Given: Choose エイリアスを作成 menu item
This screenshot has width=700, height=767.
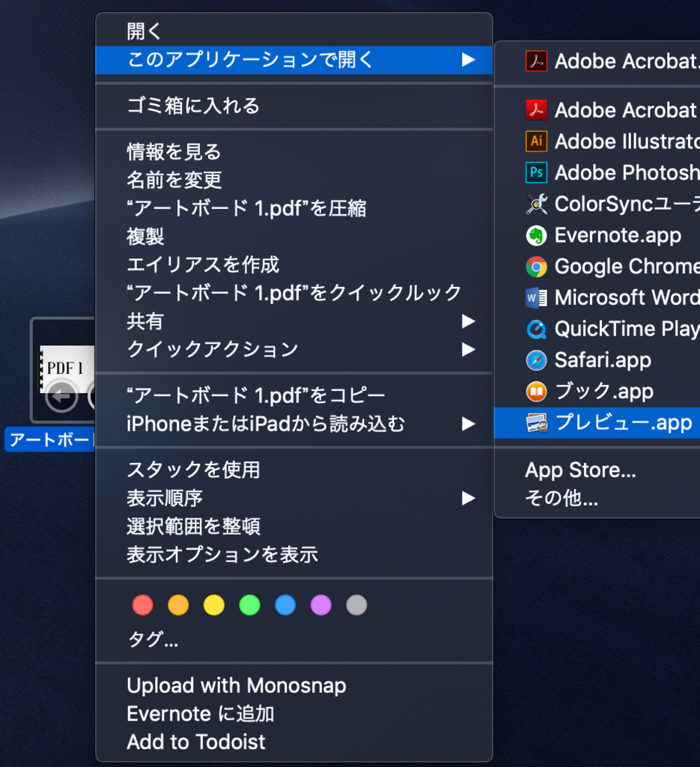Looking at the screenshot, I should point(294,264).
